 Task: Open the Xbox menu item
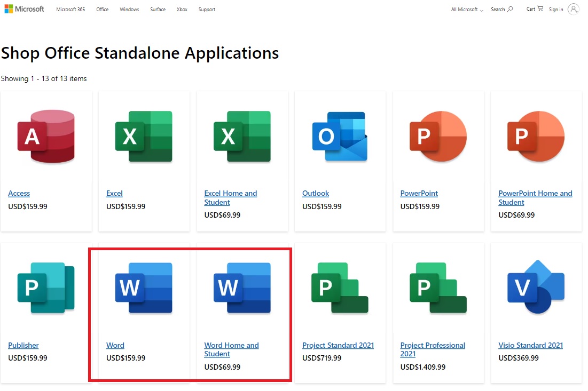point(182,9)
